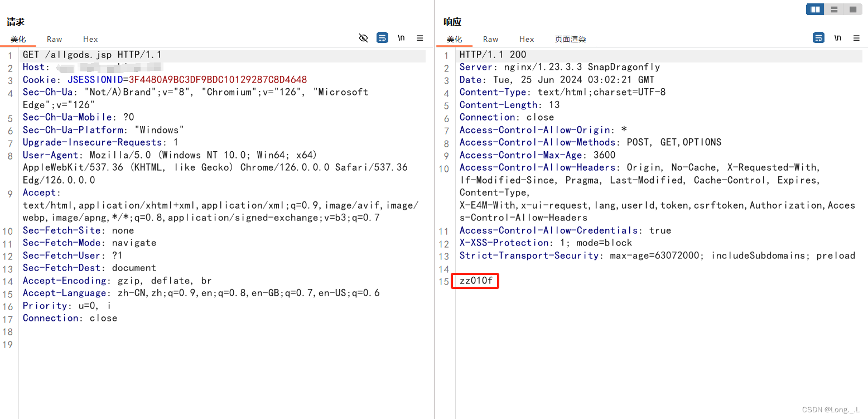868x419 pixels.
Task: Click the 'Accept-Encoding: gzip, deflate, br' line
Action: (x=118, y=281)
